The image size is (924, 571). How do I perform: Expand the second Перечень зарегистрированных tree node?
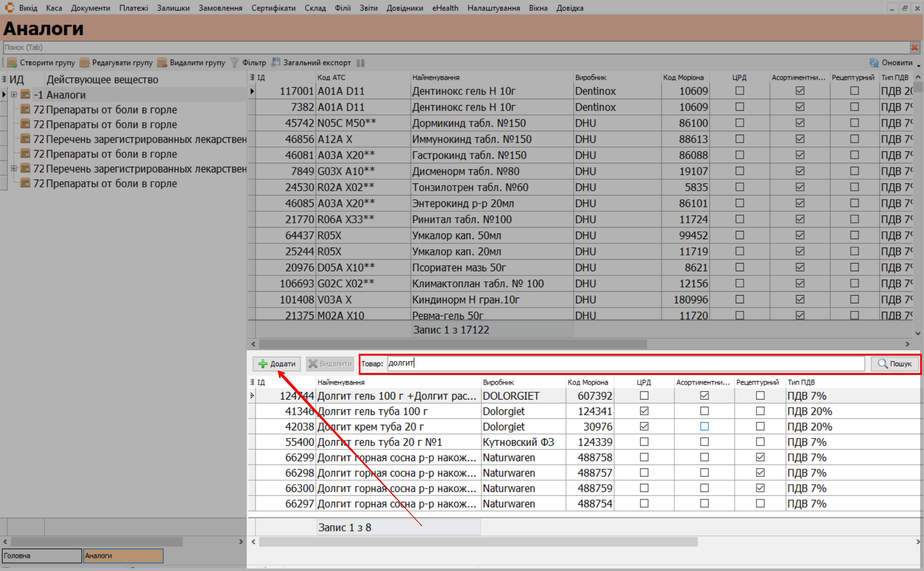point(14,169)
